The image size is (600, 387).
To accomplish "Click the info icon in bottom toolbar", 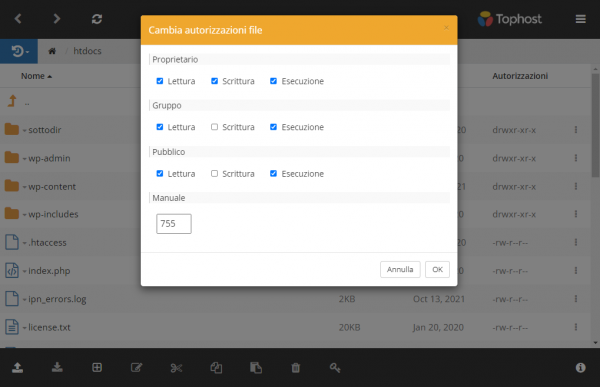I will point(580,367).
